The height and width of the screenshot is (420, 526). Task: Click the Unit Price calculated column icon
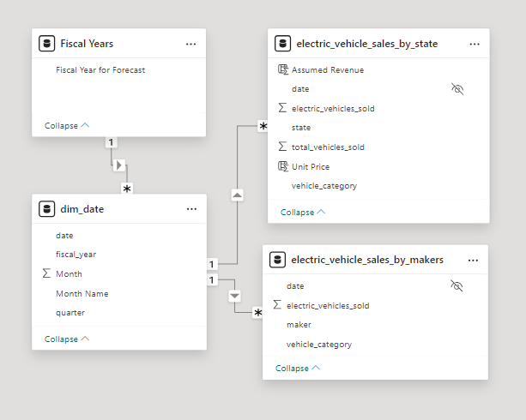282,166
